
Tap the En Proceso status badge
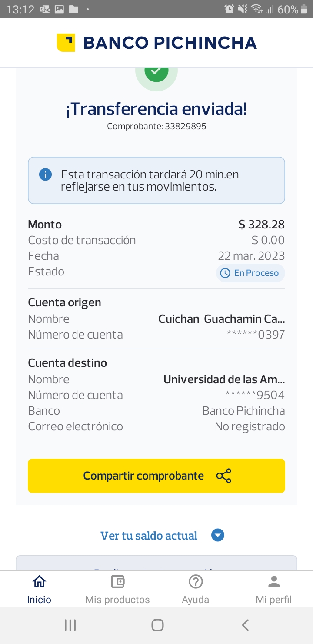click(250, 273)
